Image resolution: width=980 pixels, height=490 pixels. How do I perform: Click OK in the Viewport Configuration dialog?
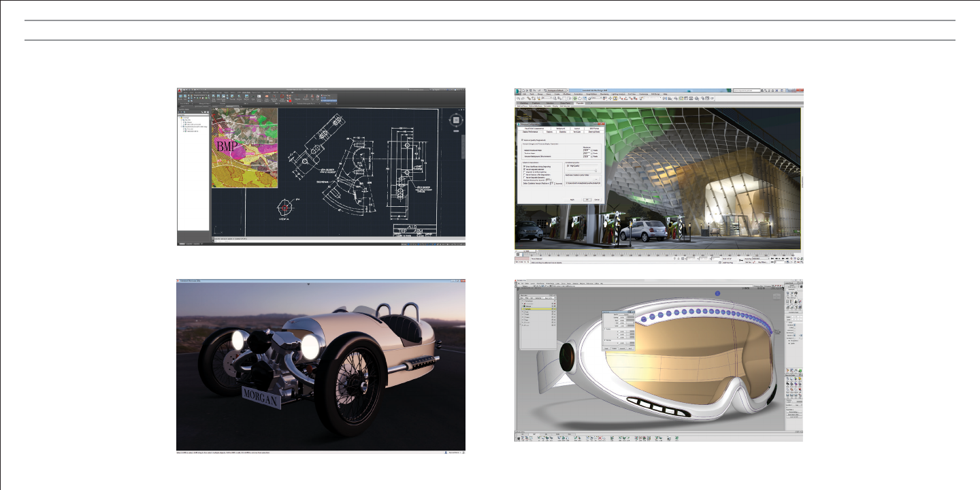(586, 199)
